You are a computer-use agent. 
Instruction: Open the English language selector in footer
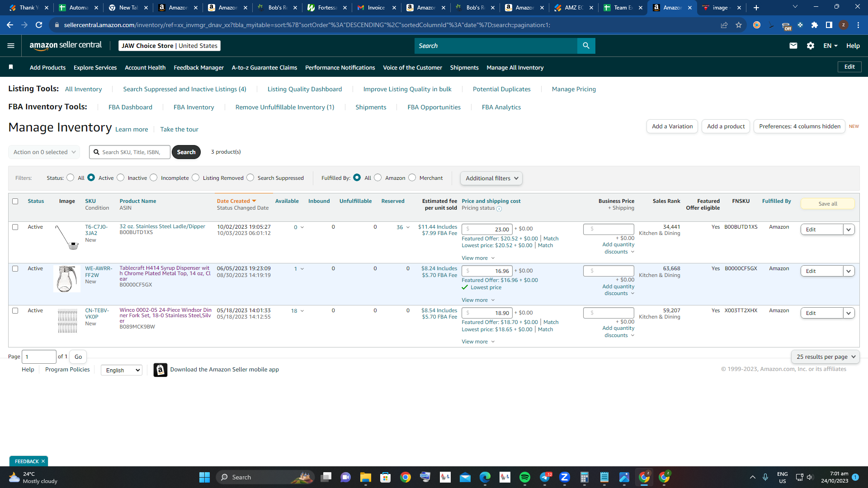point(122,370)
